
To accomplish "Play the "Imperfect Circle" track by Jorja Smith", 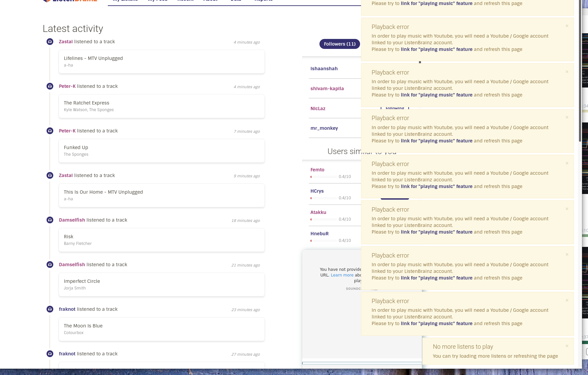I will [x=161, y=284].
